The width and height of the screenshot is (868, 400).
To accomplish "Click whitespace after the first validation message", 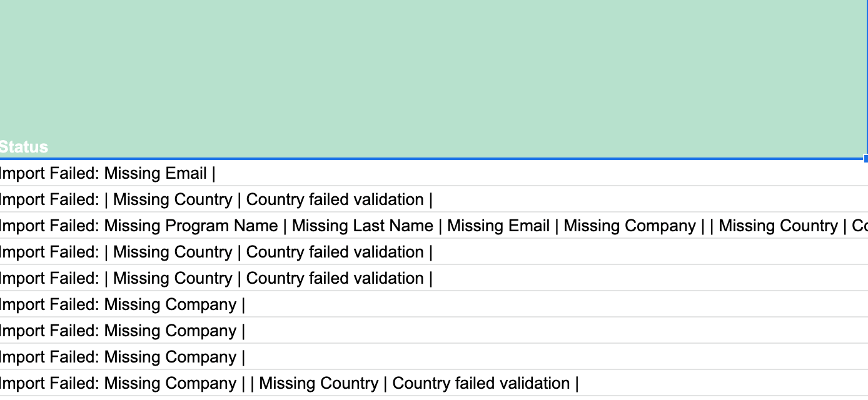I will (563, 199).
